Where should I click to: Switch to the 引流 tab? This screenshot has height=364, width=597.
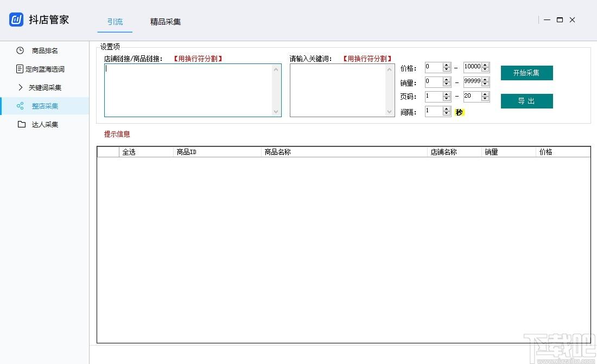115,22
